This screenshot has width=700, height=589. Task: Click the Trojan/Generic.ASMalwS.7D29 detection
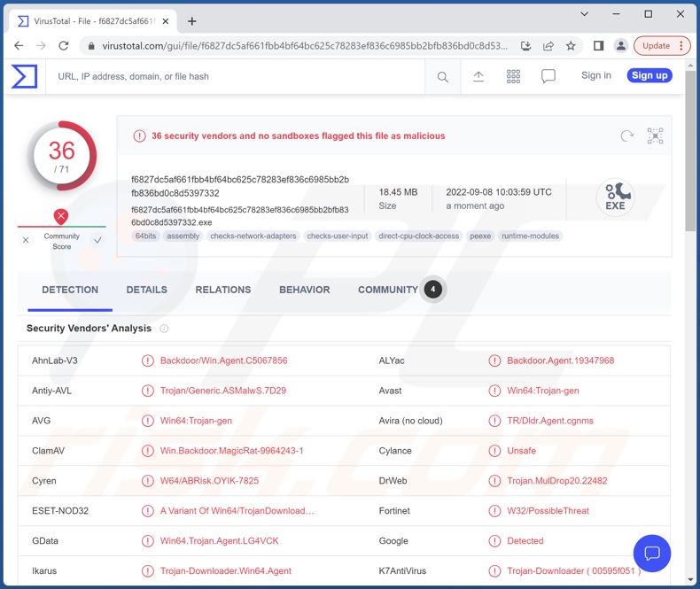coord(223,391)
